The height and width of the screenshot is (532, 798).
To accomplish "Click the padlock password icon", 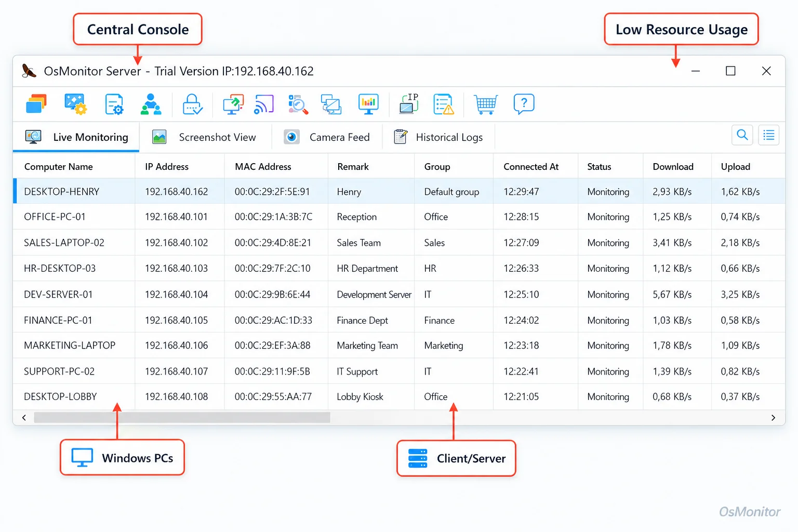I will pyautogui.click(x=192, y=104).
